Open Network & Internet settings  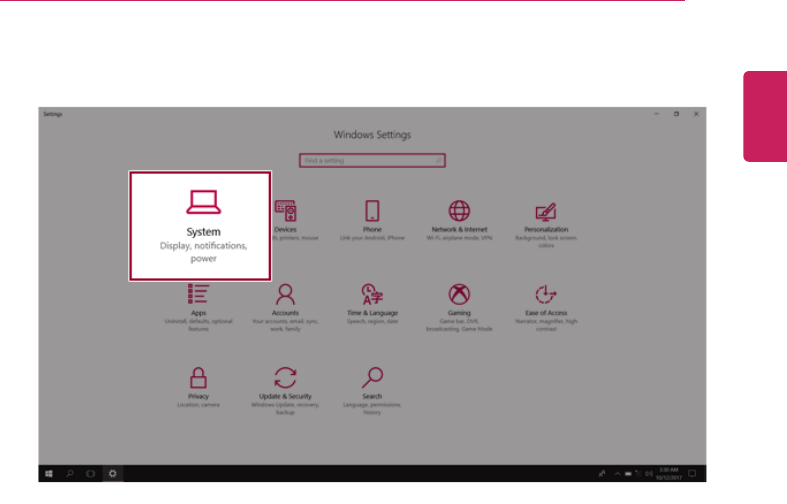(x=459, y=220)
